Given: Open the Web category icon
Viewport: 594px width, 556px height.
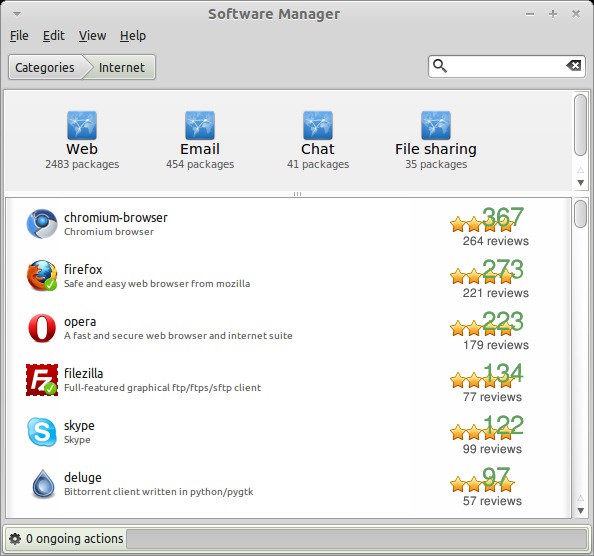Looking at the screenshot, I should point(82,125).
